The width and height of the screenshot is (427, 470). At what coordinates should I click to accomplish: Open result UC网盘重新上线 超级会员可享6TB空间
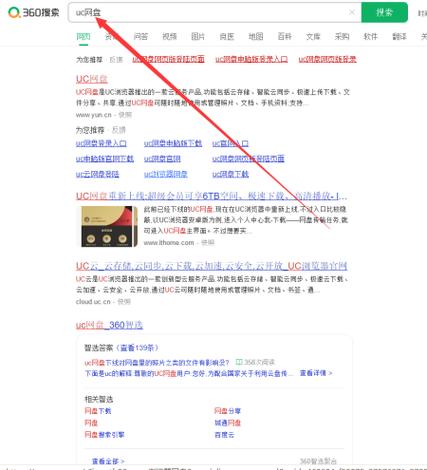pyautogui.click(x=211, y=196)
